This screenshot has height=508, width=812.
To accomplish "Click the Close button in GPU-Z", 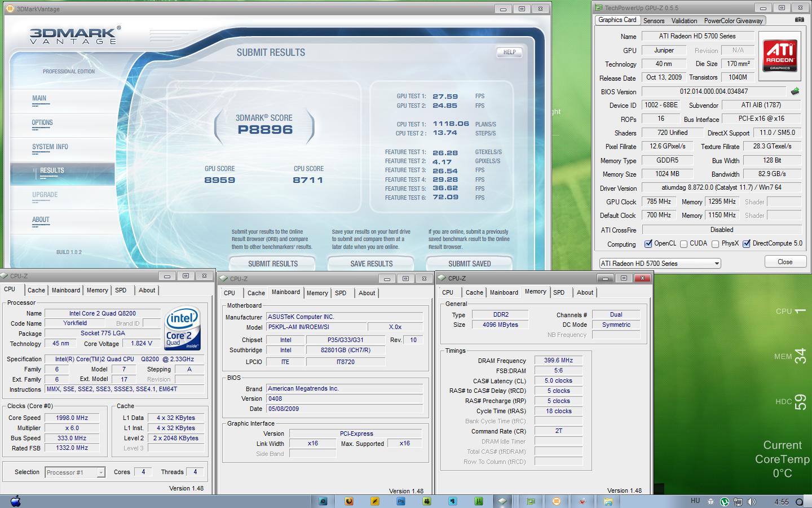I will 784,262.
